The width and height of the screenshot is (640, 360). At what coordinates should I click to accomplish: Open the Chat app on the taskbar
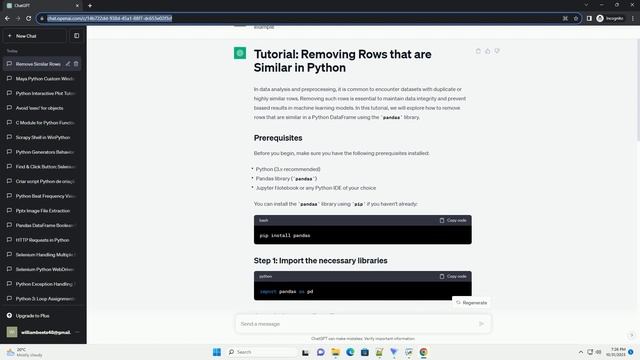point(320,352)
